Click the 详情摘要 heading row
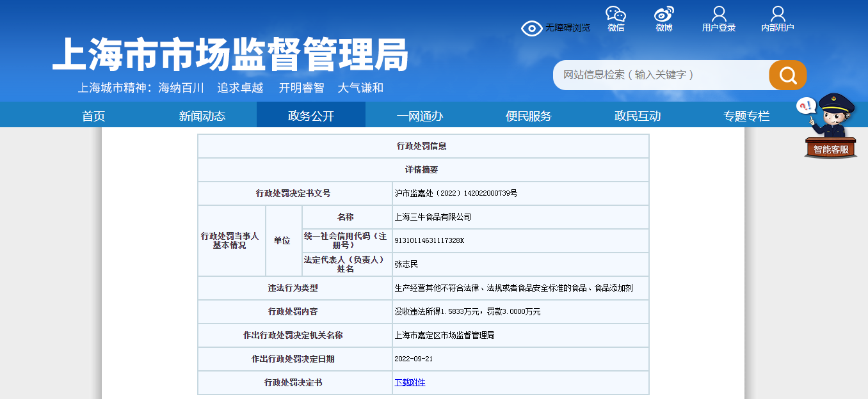Screen dimensions: 868x399 [423, 169]
